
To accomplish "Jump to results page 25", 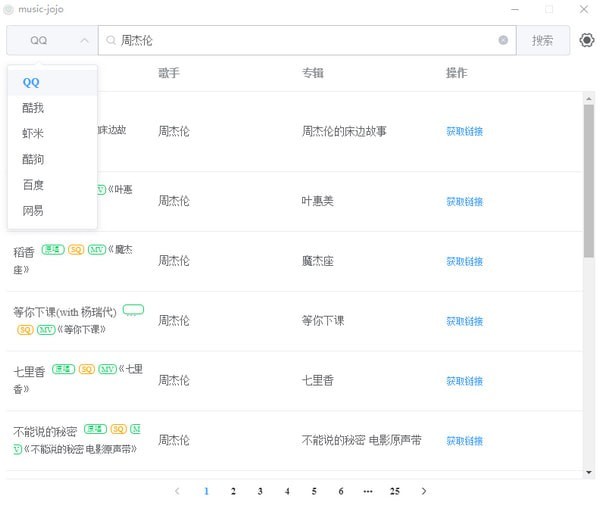I will click(395, 491).
